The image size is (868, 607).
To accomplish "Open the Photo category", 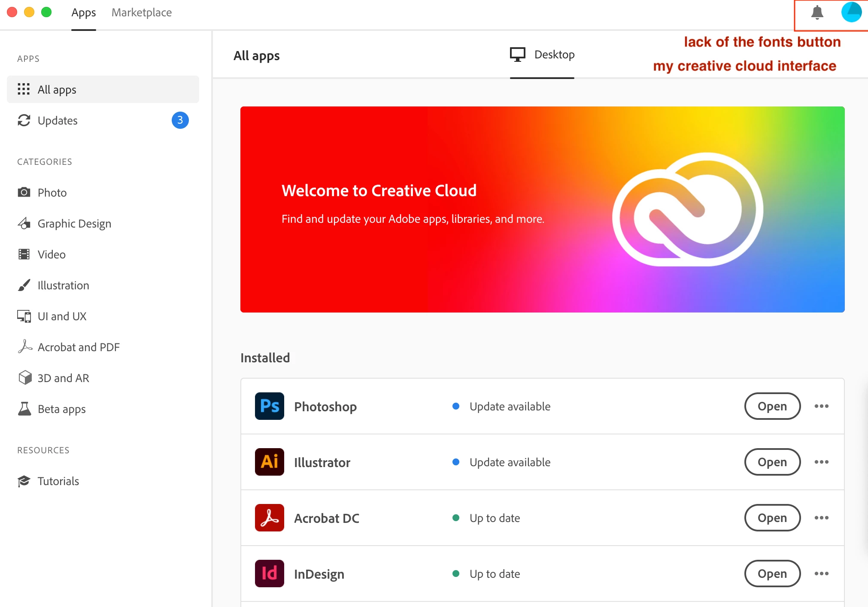I will [52, 192].
